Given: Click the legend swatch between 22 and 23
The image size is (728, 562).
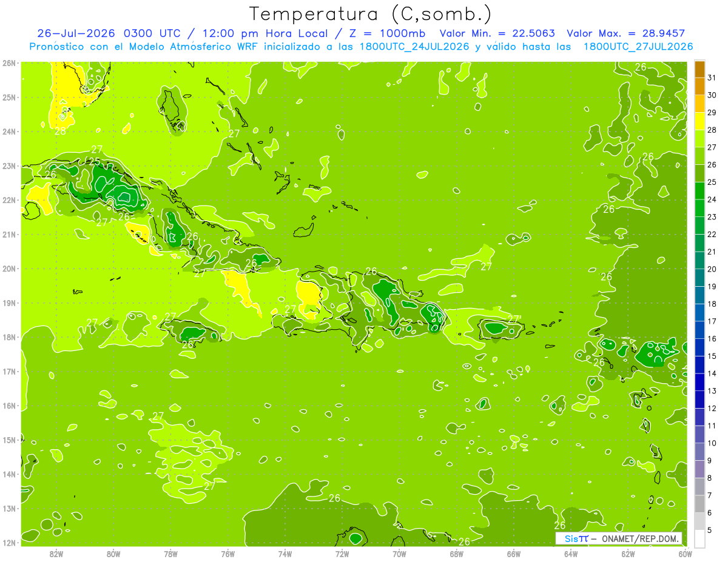Looking at the screenshot, I should point(699,226).
